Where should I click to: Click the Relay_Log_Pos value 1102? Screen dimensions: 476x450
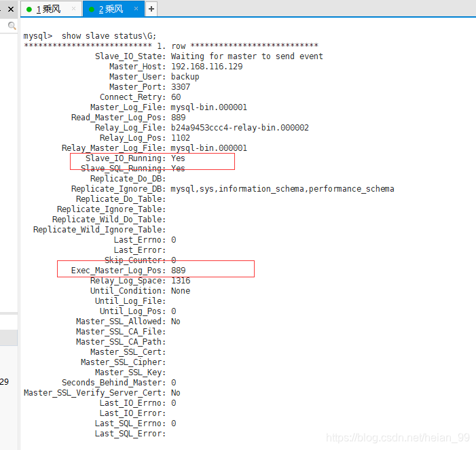181,138
